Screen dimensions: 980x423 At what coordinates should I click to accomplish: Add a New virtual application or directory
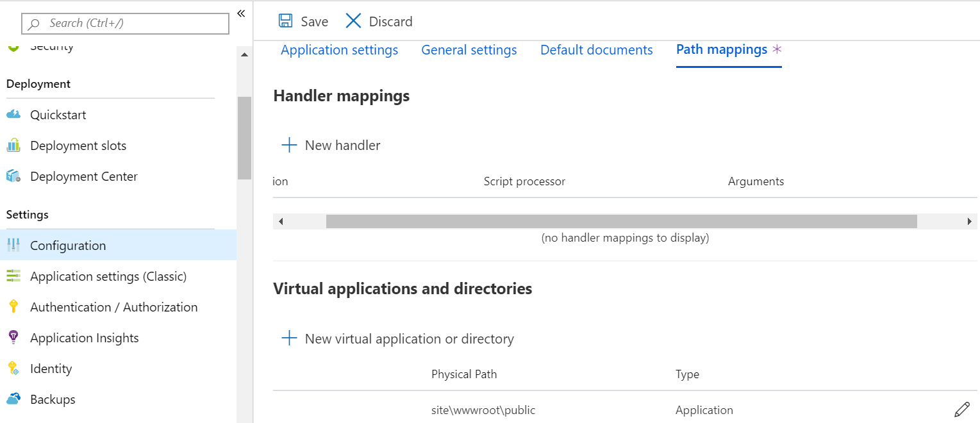click(x=397, y=338)
